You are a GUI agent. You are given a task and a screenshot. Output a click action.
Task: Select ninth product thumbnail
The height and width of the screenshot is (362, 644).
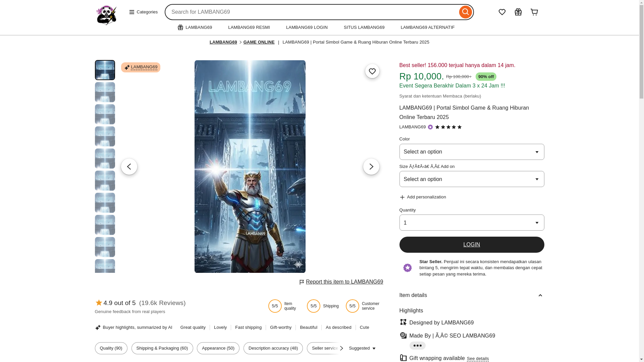point(105,247)
